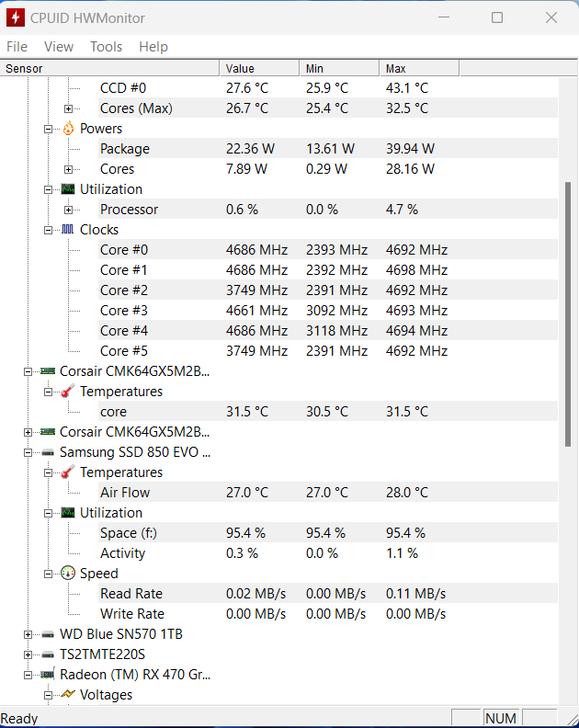This screenshot has width=579, height=728.
Task: Collapse the Samsung SSD 850 EVO node
Action: (x=28, y=452)
